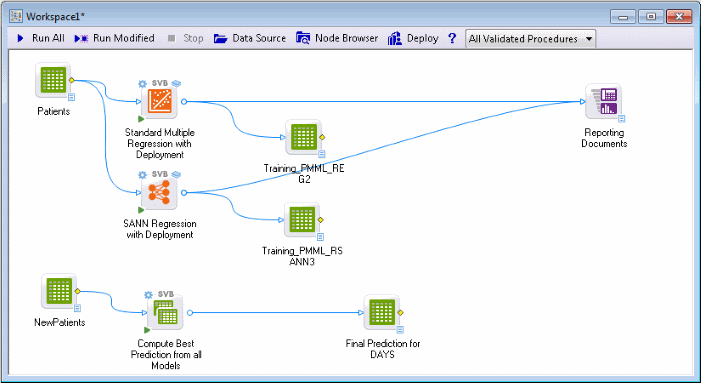701x383 pixels.
Task: Click the Run All toolbar button
Action: 41,38
